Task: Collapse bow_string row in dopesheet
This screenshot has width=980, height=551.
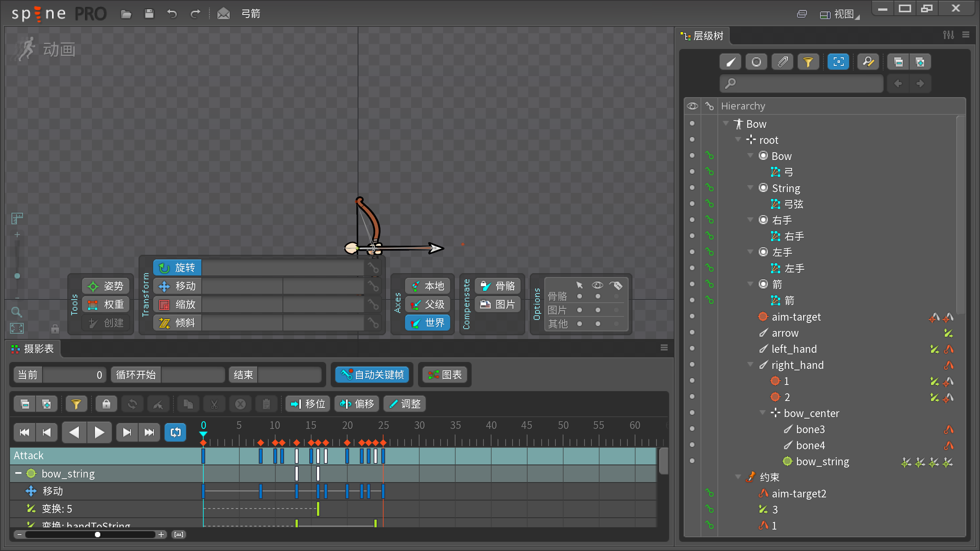Action: pyautogui.click(x=18, y=474)
